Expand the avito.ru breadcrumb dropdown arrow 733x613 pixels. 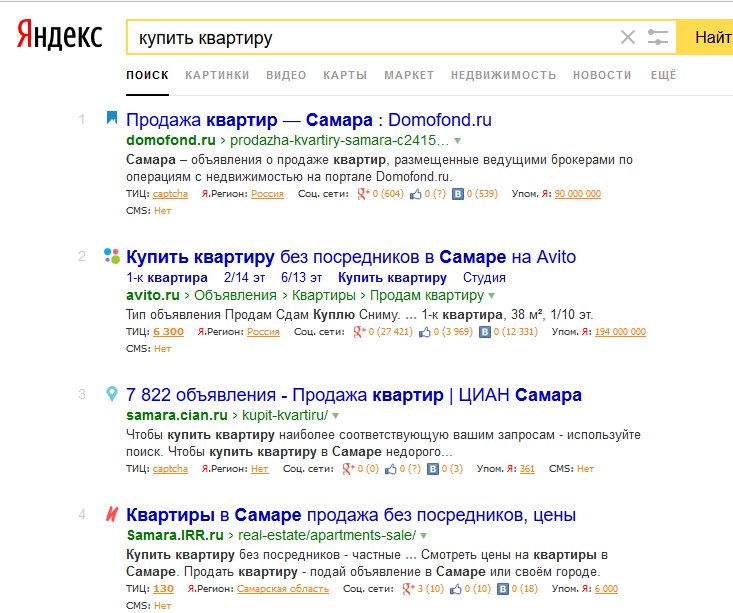[491, 296]
